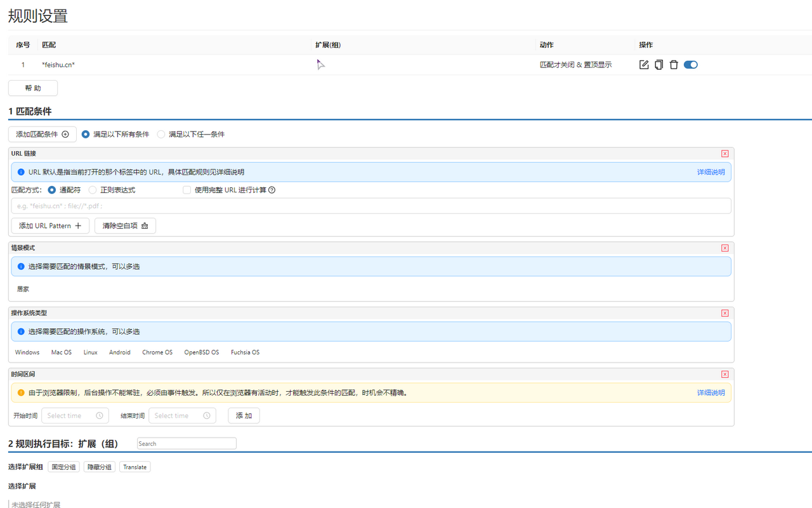Open the 开始时间 time picker
The image size is (812, 508).
75,415
